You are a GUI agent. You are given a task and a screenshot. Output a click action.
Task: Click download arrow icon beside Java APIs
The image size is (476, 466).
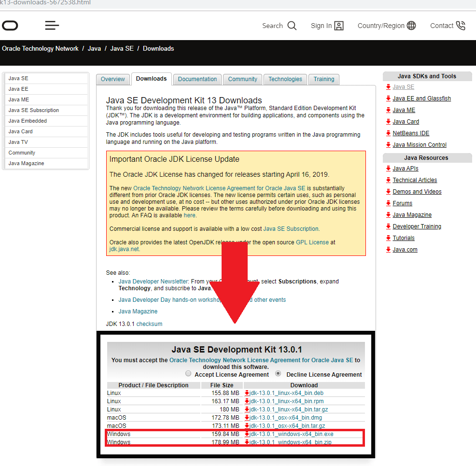click(388, 169)
